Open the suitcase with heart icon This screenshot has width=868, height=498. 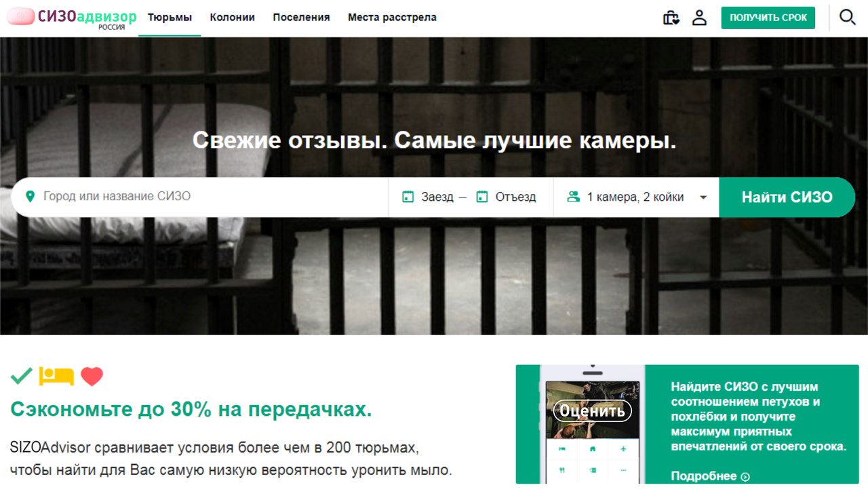(671, 18)
